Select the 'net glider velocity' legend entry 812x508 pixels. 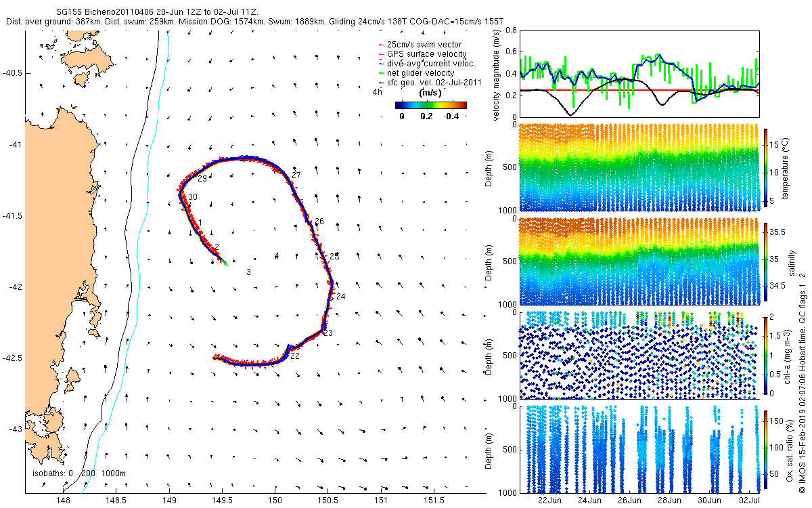pos(422,73)
